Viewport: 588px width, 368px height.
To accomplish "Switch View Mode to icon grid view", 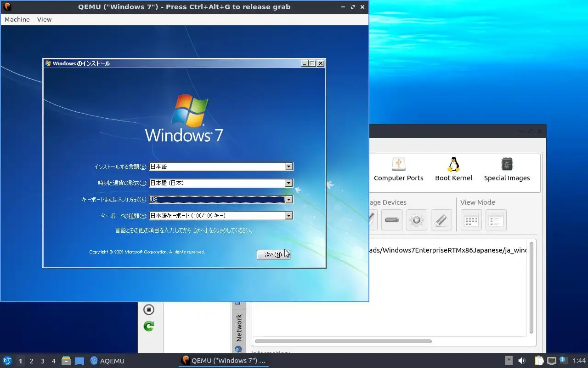I will [x=471, y=220].
